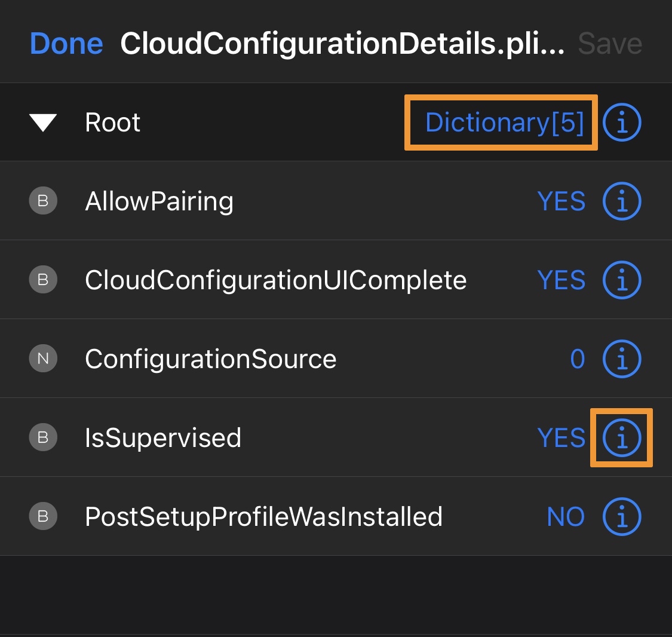Select the Boolean type badge beside AllowPairing
This screenshot has width=672, height=637.
[43, 201]
